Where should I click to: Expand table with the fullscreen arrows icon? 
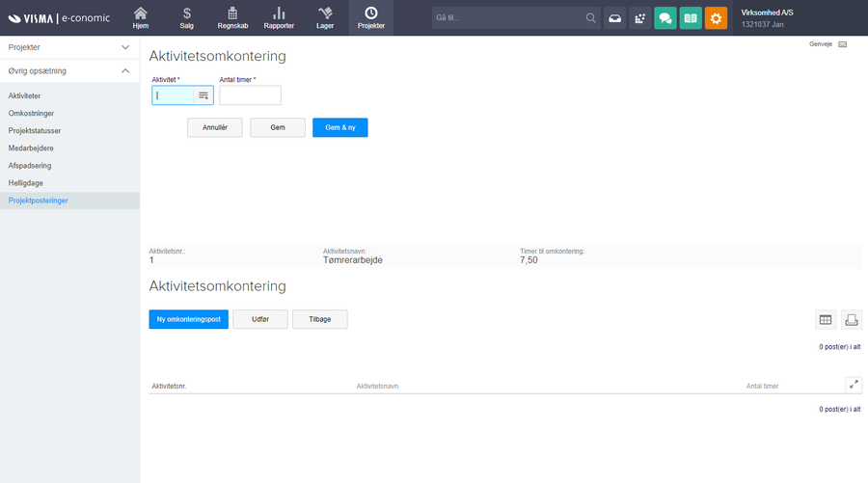[854, 385]
